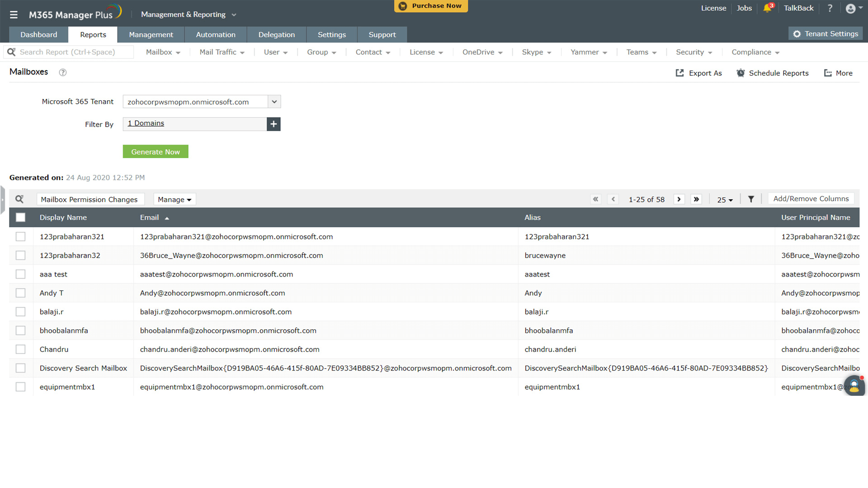Tick the checkbox for Discovery Search Mailbox
Screen dimensions: 868x488
[x=20, y=368]
